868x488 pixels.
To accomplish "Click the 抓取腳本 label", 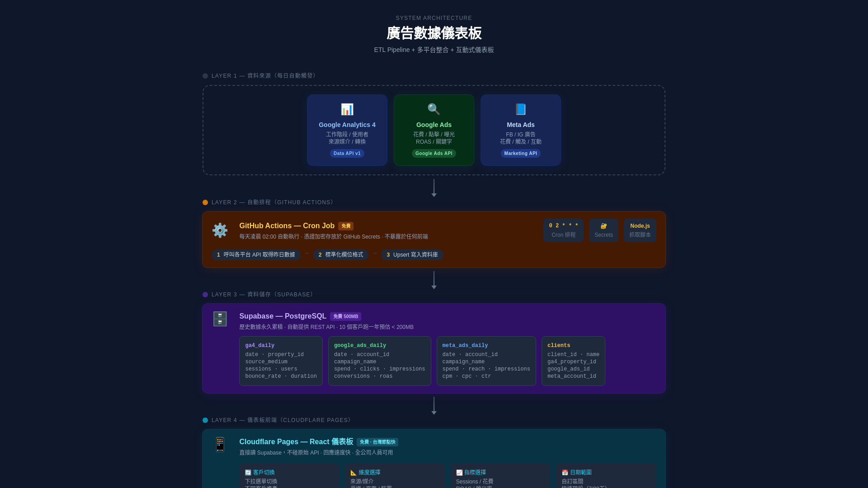I will pyautogui.click(x=640, y=235).
